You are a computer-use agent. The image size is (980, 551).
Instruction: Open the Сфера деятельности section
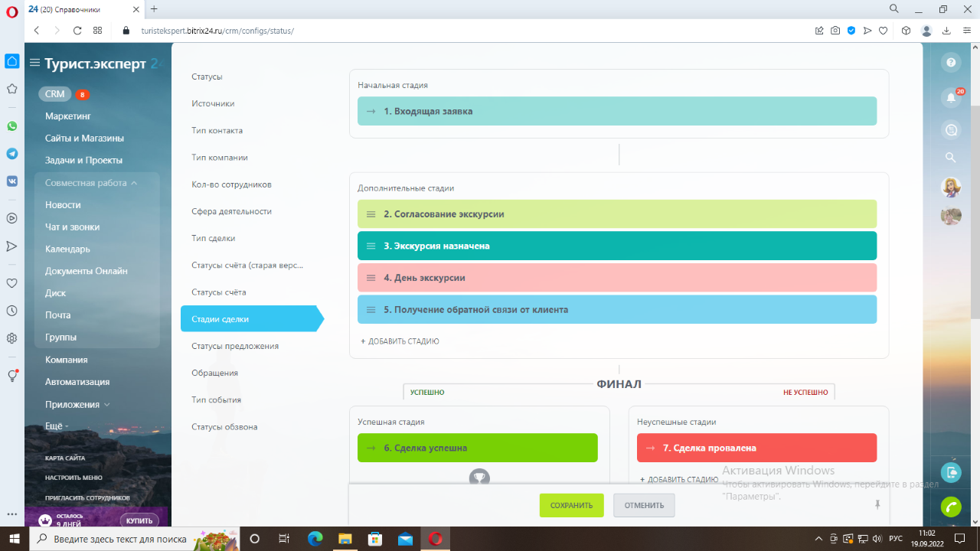231,211
